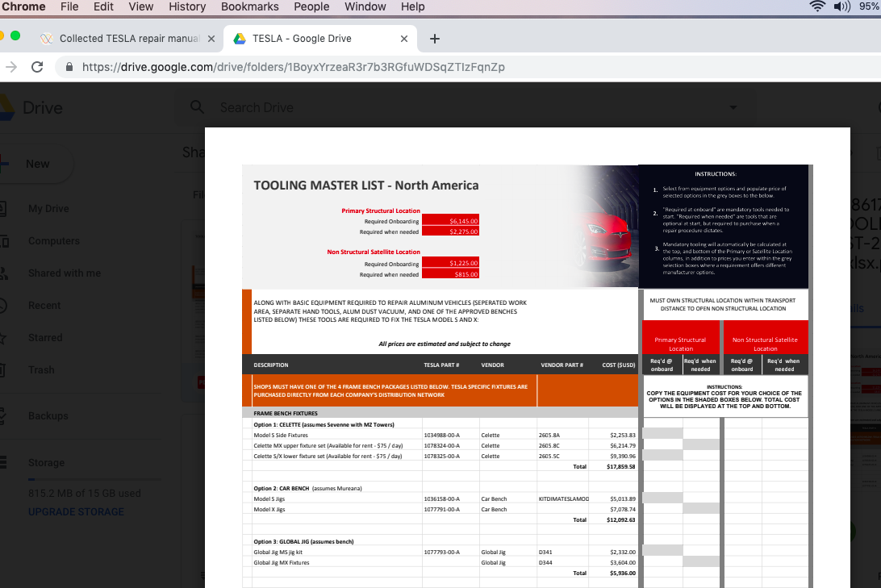Open Starred in the Drive sidebar
Image resolution: width=881 pixels, height=588 pixels.
[x=45, y=338]
